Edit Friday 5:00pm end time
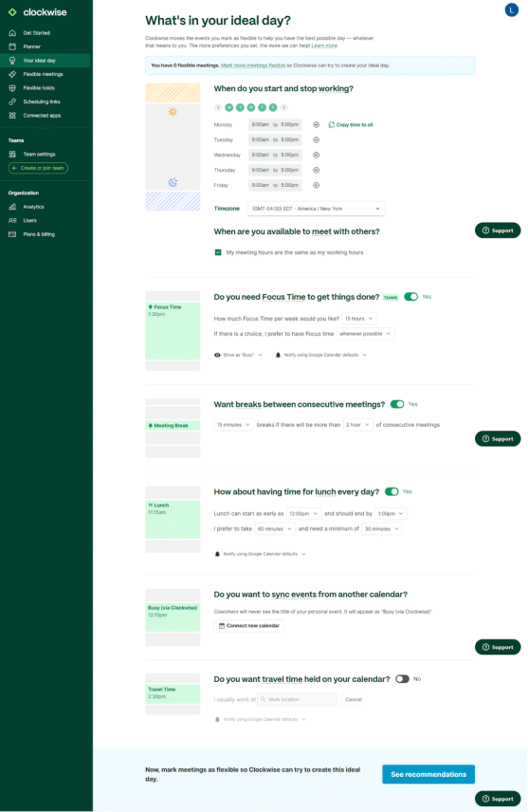 290,185
